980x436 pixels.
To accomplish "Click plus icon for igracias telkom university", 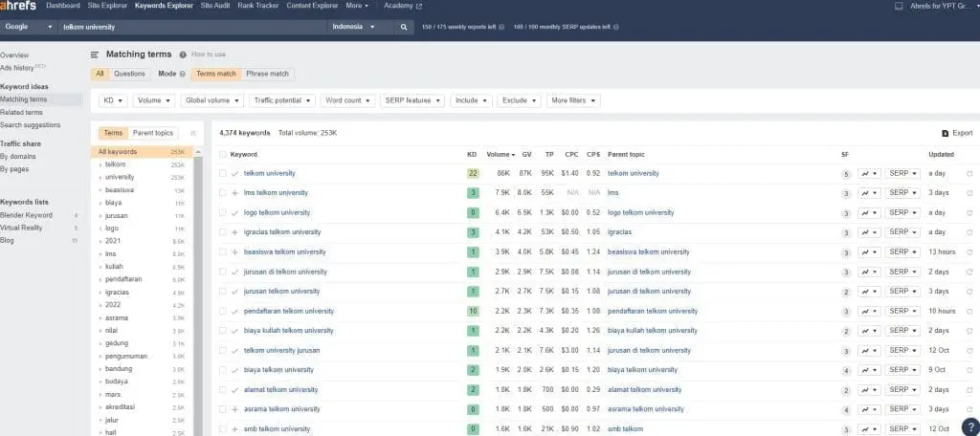I will click(234, 232).
